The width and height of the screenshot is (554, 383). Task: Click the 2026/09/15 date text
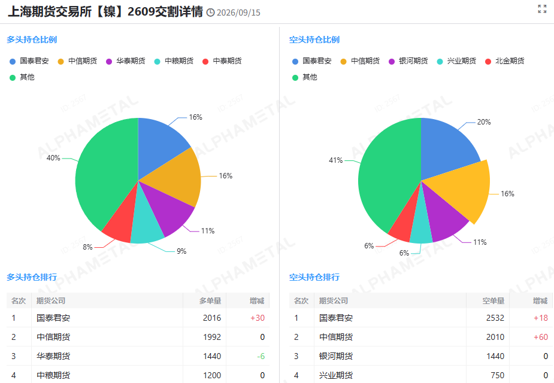pyautogui.click(x=238, y=13)
